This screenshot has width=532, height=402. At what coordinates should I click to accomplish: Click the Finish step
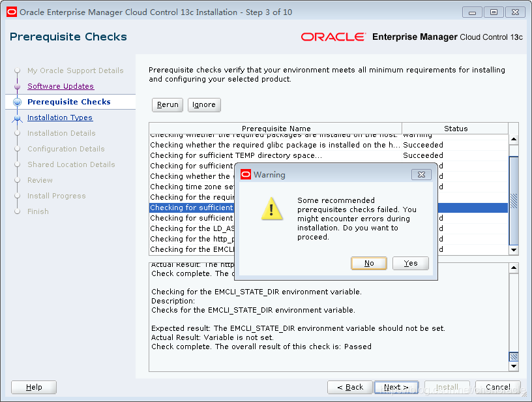[x=38, y=211]
